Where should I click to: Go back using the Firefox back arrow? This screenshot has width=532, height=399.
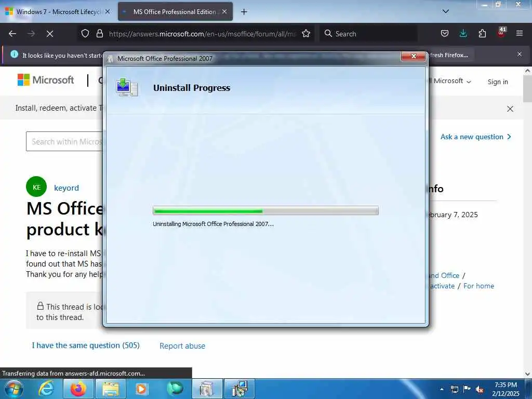[x=12, y=34]
